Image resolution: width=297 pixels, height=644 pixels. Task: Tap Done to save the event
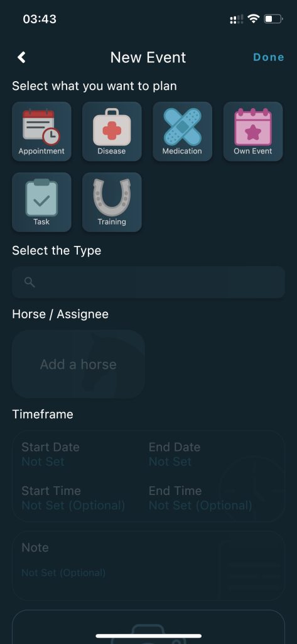[269, 57]
